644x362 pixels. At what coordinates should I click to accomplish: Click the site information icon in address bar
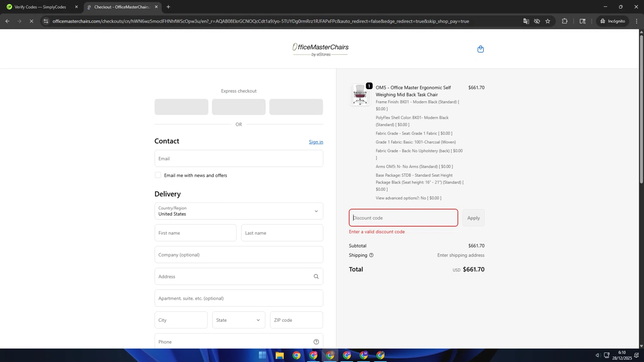[x=46, y=21]
